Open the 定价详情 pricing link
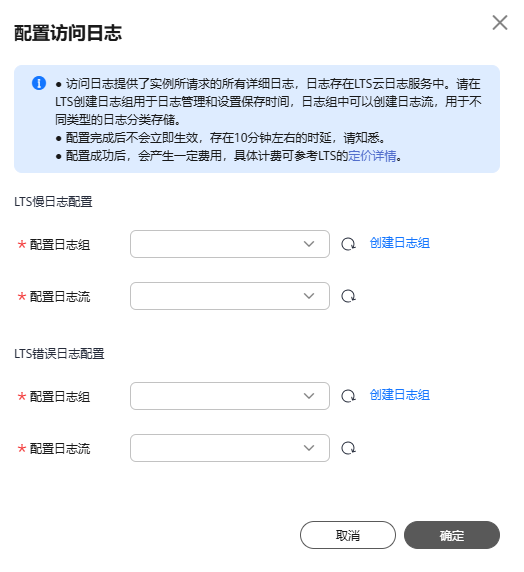The image size is (524, 572). 372,156
